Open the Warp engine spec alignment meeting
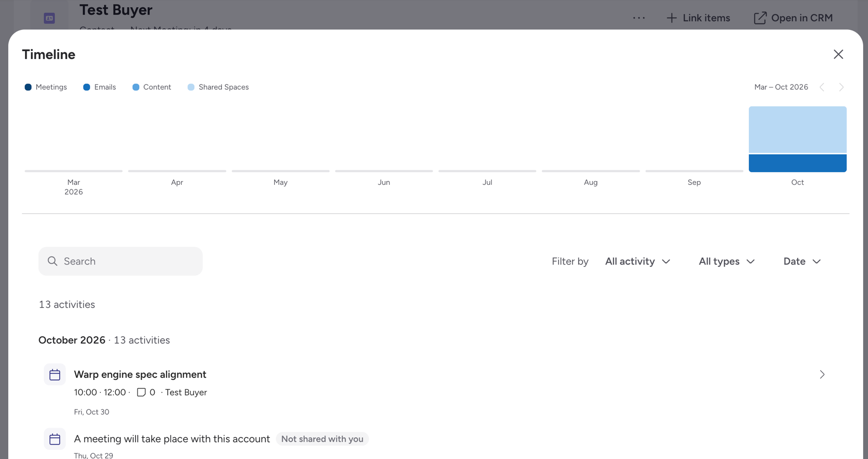The image size is (868, 459). click(140, 375)
